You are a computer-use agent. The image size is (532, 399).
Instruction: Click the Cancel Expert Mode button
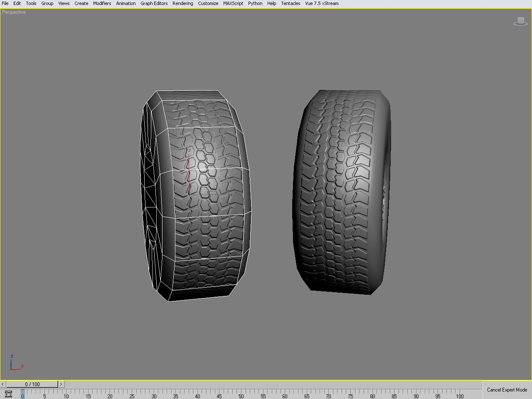click(507, 390)
